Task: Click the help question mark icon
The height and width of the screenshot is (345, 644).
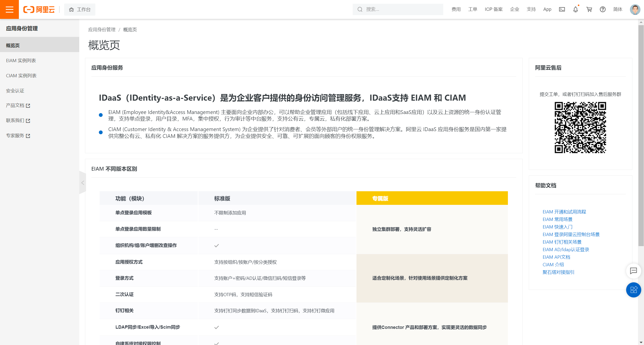Action: tap(603, 9)
